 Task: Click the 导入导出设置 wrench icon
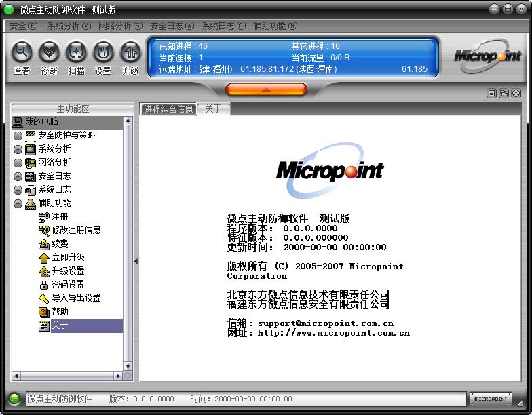pyautogui.click(x=44, y=298)
